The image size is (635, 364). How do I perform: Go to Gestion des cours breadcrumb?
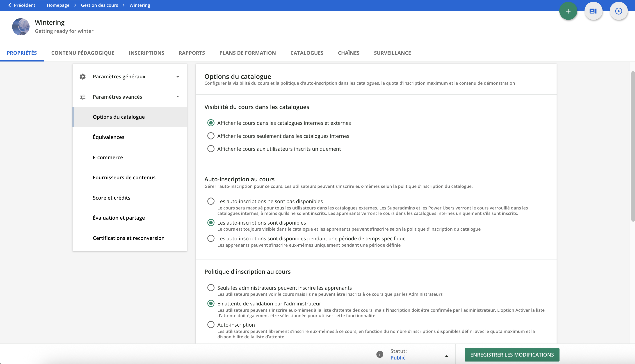coord(99,5)
